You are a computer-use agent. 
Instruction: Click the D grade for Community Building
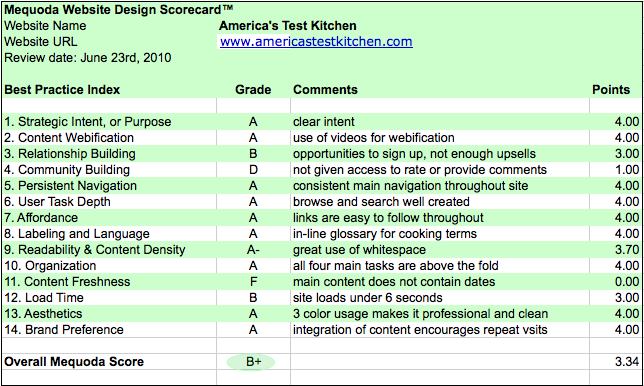click(253, 170)
